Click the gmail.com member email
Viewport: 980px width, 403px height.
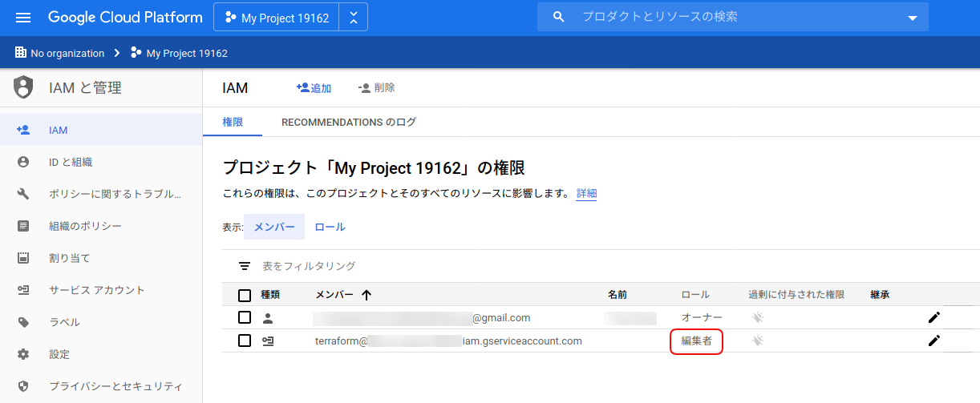(x=422, y=317)
